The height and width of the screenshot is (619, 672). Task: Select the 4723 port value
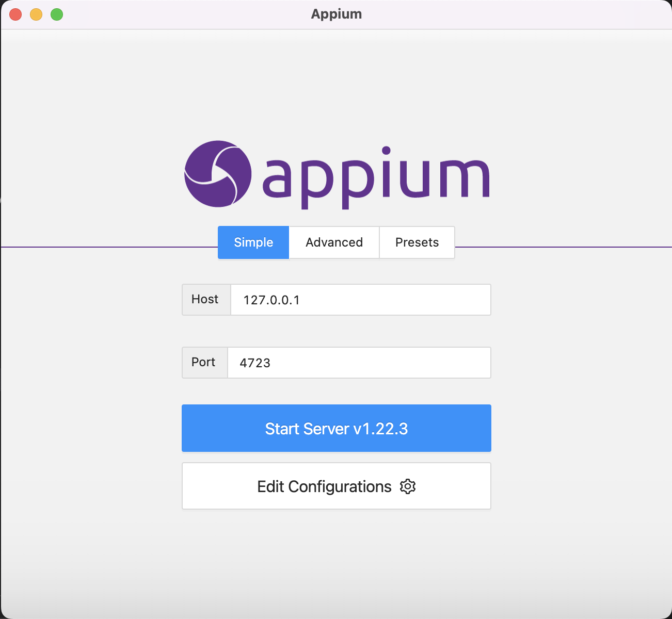pyautogui.click(x=254, y=362)
